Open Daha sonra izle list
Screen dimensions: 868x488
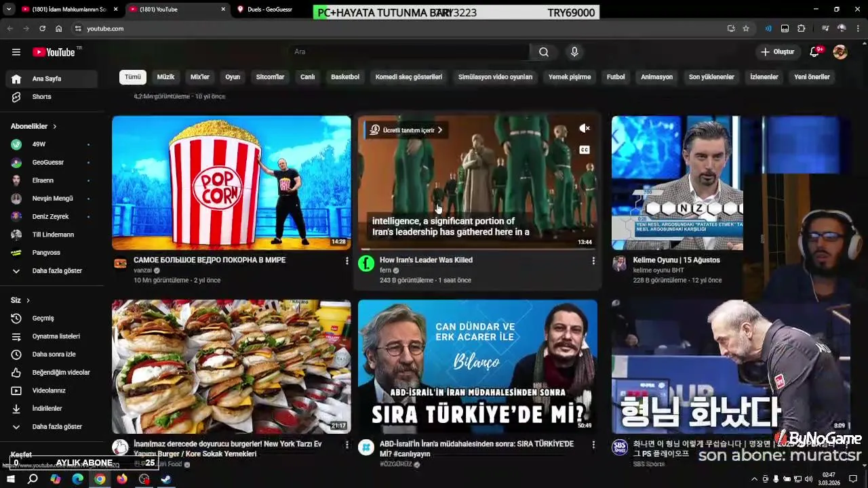53,354
